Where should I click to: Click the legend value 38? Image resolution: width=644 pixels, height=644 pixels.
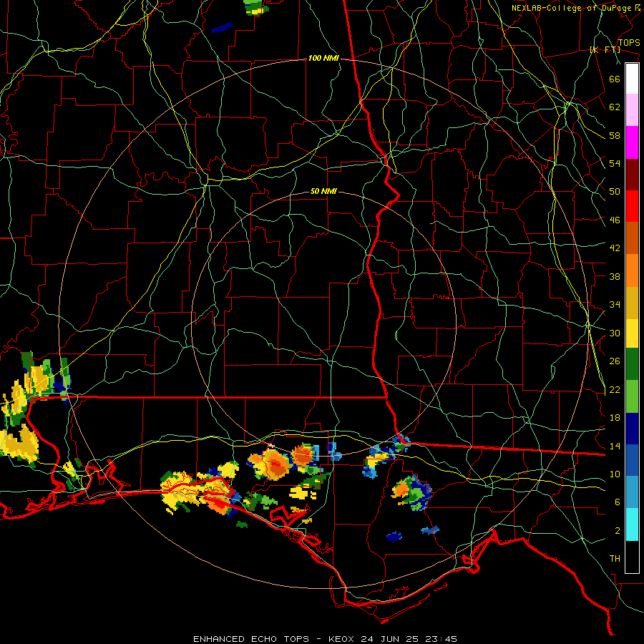[x=615, y=276]
